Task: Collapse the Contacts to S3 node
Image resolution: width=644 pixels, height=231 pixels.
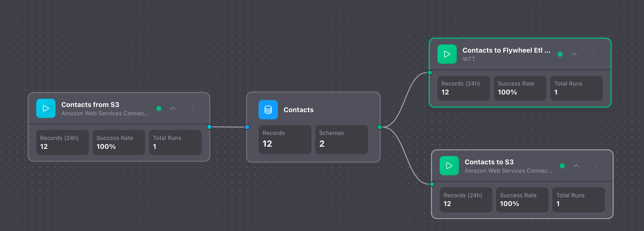Action: click(x=576, y=166)
